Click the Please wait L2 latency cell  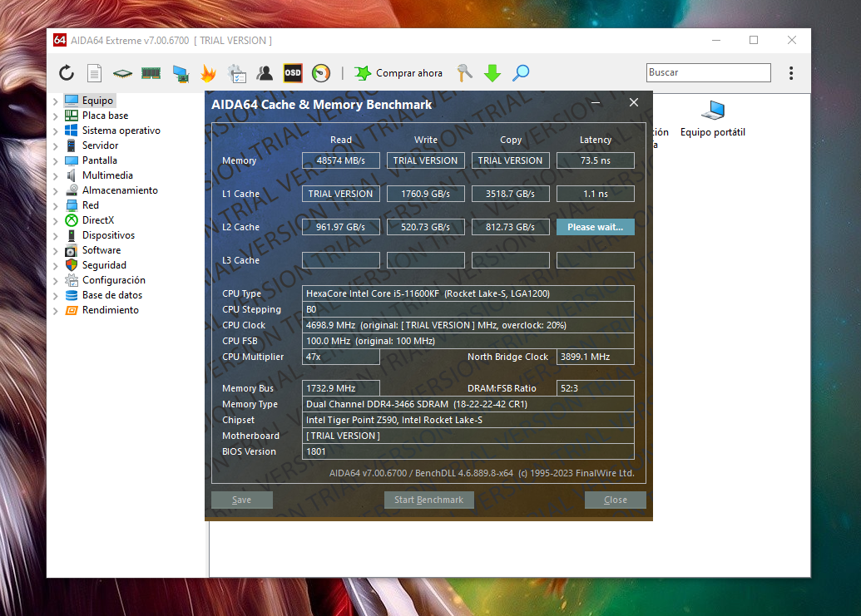click(x=596, y=227)
